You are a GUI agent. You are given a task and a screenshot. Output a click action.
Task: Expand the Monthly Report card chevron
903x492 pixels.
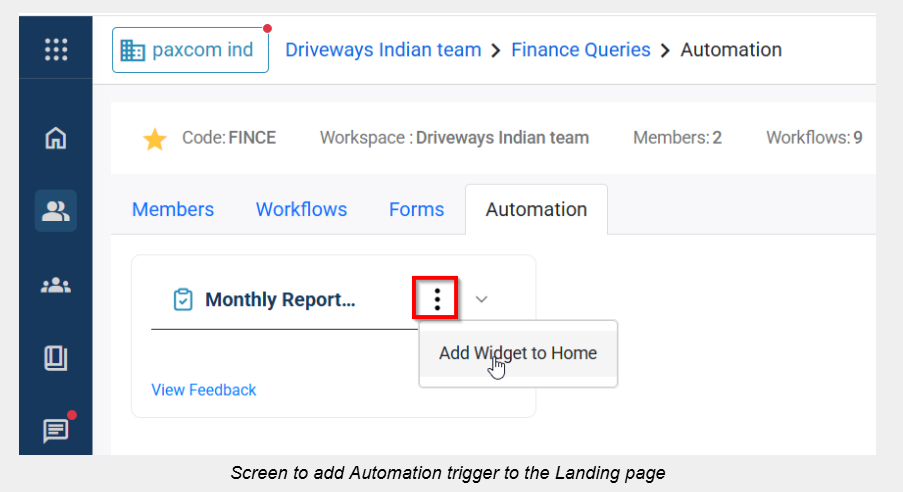coord(481,299)
